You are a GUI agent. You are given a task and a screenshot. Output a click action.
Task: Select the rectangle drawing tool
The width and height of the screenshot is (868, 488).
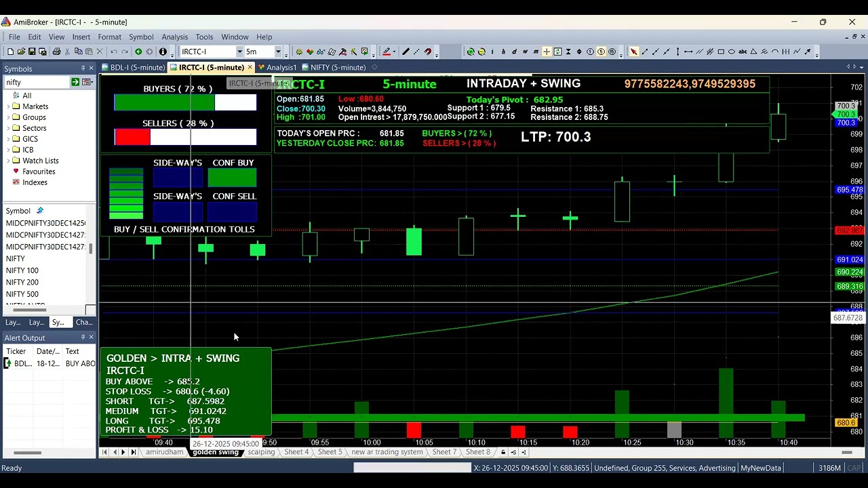[x=721, y=52]
